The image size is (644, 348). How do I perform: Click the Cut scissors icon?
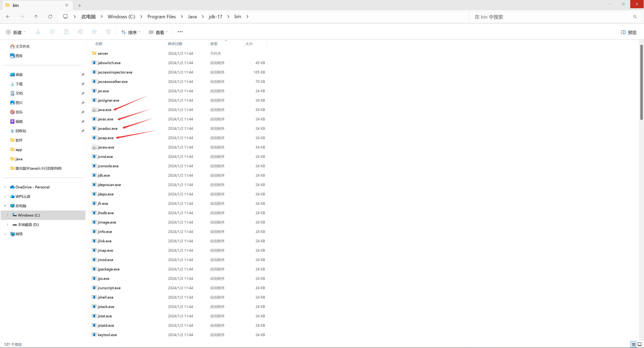(38, 32)
